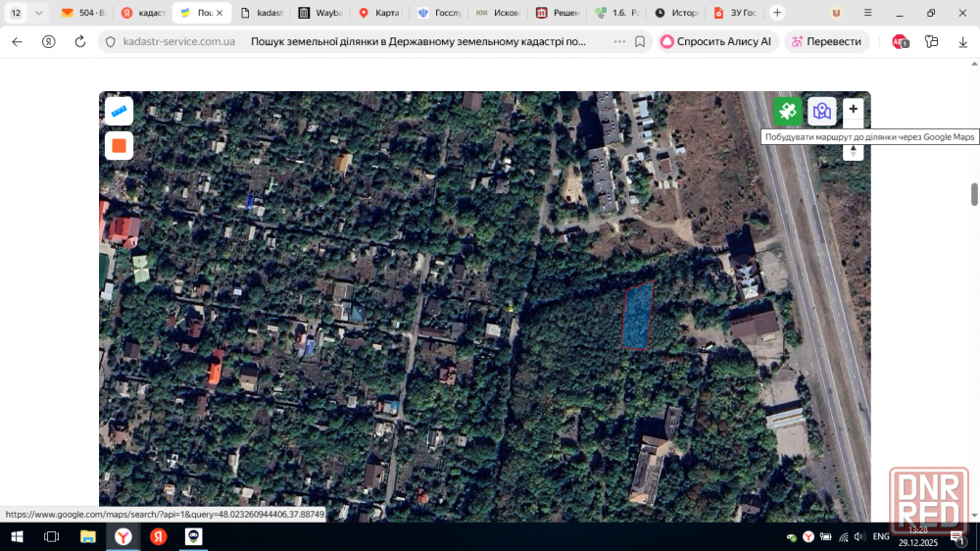Click the ruler measure tool on map
This screenshot has width=980, height=551.
click(x=119, y=111)
